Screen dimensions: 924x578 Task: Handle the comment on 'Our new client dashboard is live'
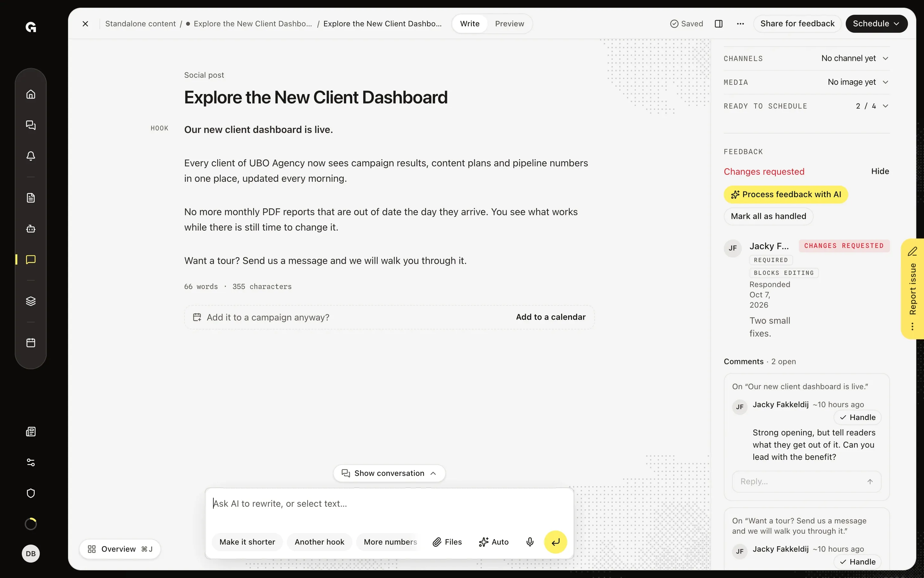[x=858, y=417]
